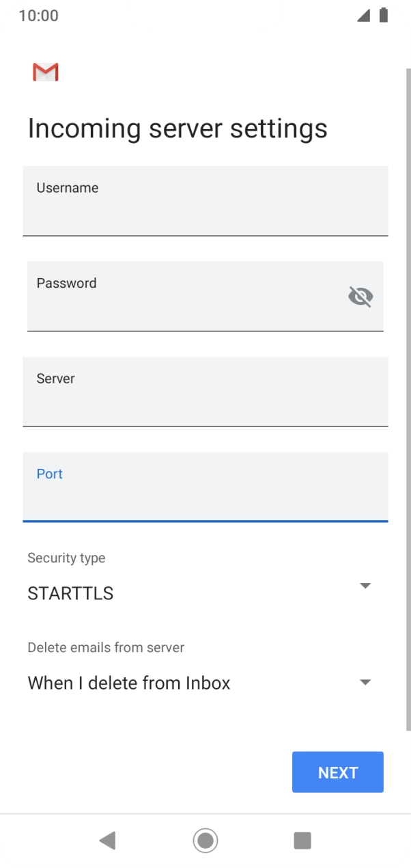Tap the battery icon in status bar
Screen dimensions: 411x868
pos(382,15)
